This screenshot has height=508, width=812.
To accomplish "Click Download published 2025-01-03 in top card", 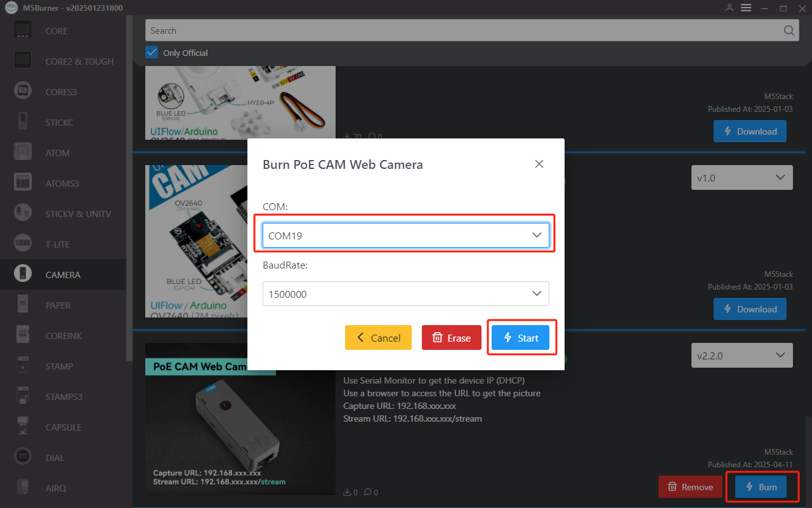I will [750, 131].
